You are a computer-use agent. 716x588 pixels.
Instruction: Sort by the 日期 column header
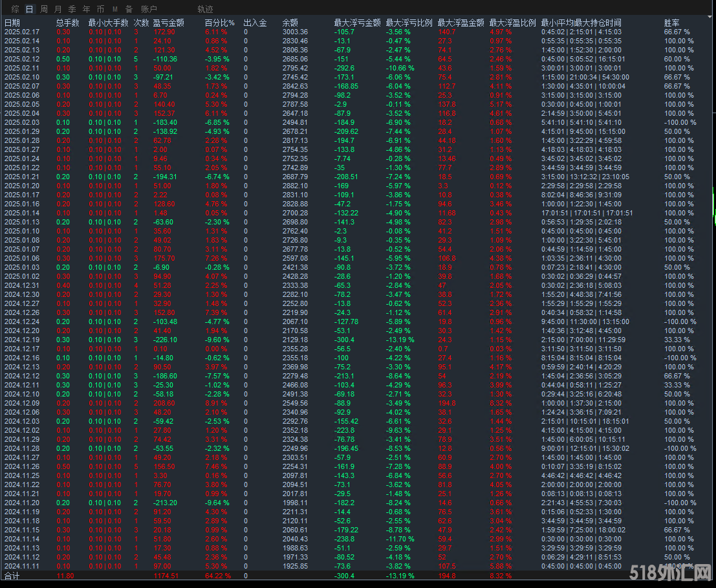tap(12, 23)
